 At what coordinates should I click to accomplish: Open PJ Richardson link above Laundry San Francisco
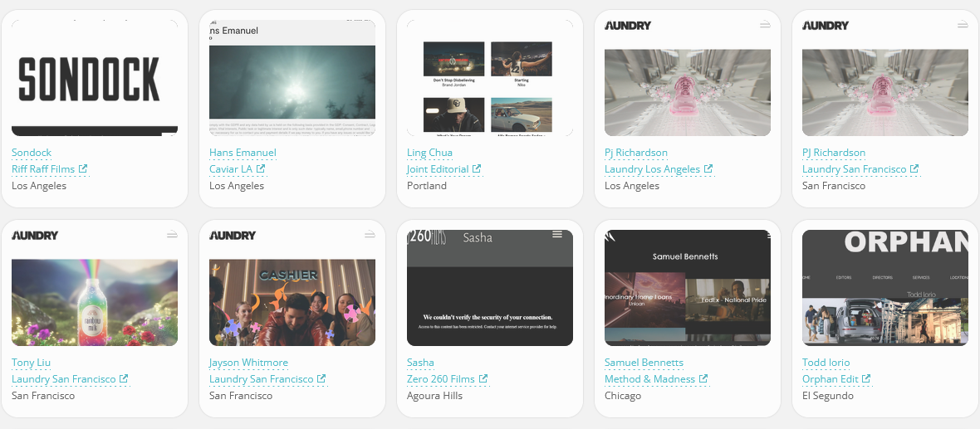[x=834, y=153]
